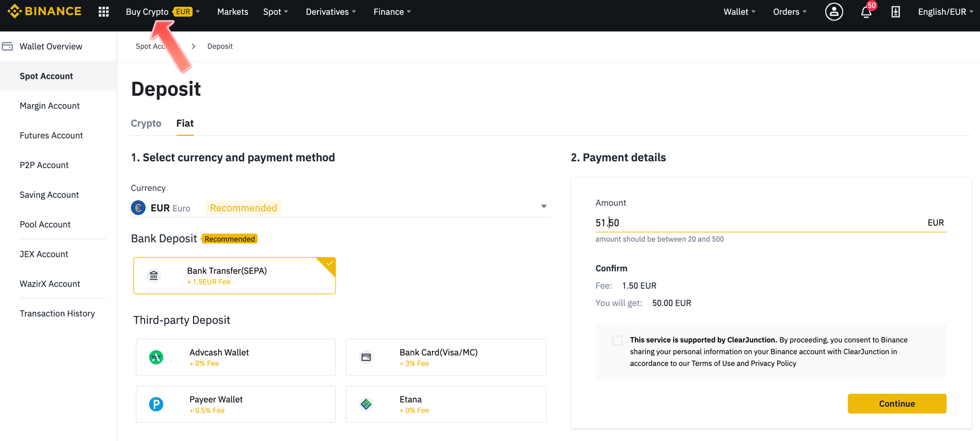Click the Continue button

[x=897, y=404]
